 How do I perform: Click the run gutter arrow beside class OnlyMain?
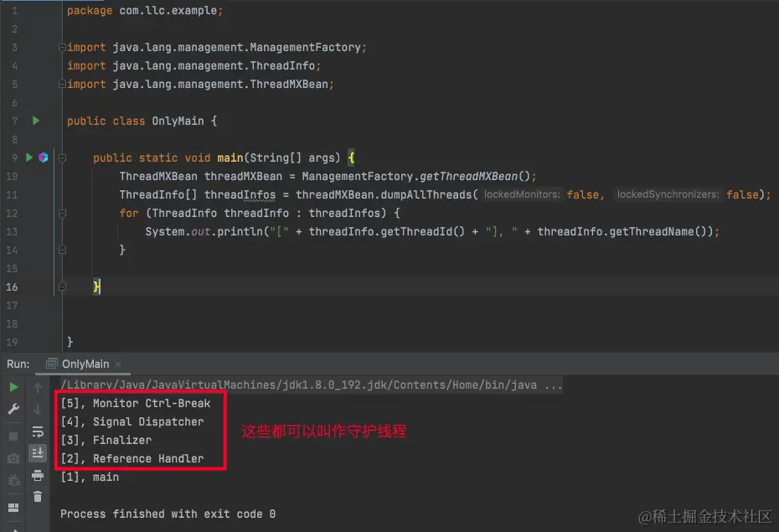pyautogui.click(x=36, y=121)
